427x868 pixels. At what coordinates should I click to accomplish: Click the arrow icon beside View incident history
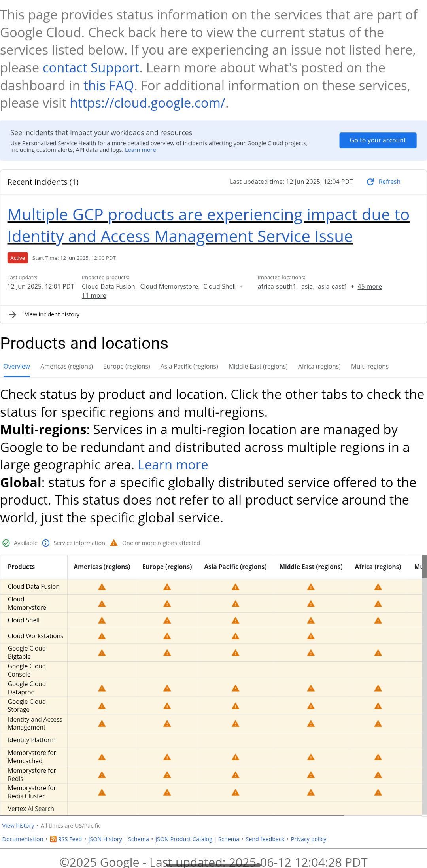pos(13,314)
